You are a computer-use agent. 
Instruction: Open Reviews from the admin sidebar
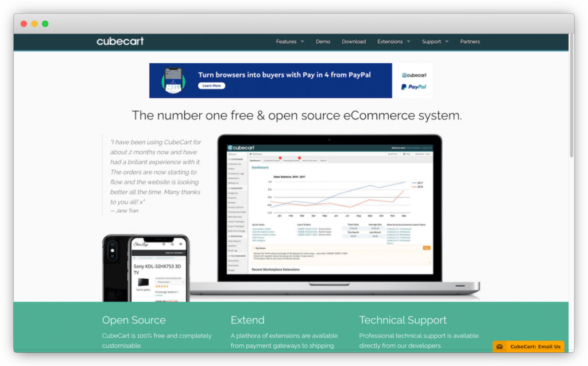pos(234,201)
